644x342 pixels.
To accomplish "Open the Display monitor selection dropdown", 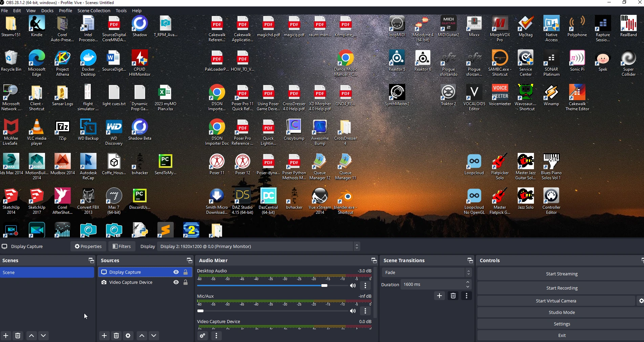I will coord(259,246).
